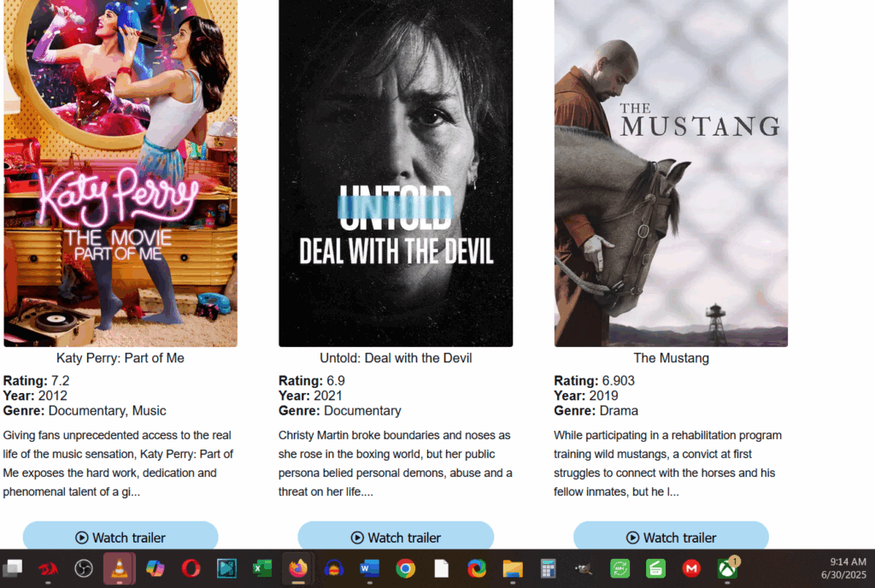Watch trailer for The Mustang
This screenshot has width=875, height=588.
pos(671,536)
